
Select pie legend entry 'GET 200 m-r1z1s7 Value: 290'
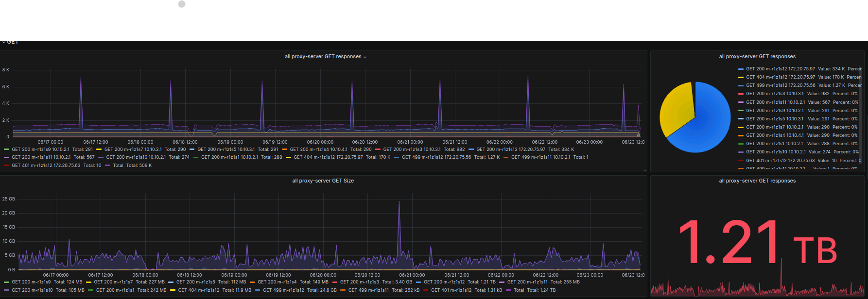798,127
